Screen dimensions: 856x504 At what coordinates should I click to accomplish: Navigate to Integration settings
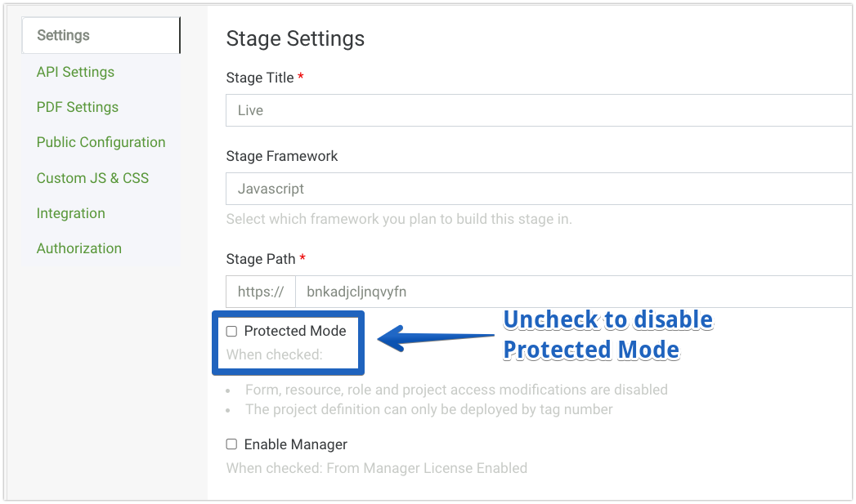[x=71, y=213]
